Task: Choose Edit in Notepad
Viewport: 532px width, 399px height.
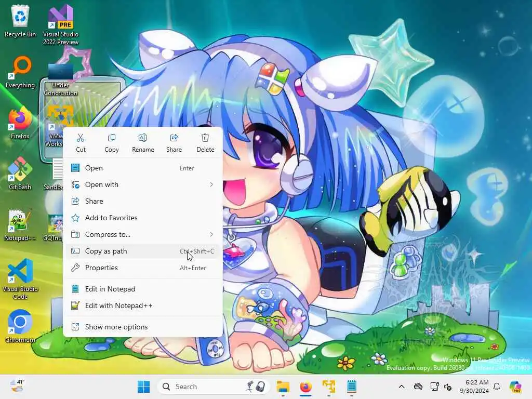Action: [143, 289]
